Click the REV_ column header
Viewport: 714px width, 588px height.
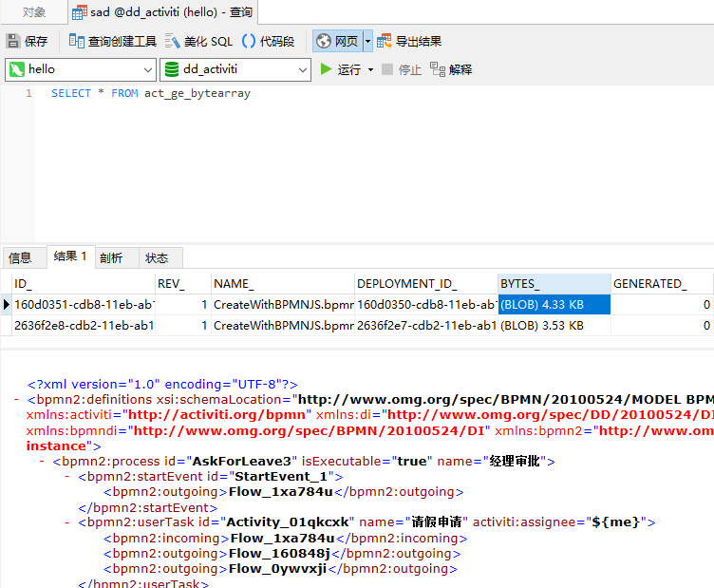pos(183,284)
